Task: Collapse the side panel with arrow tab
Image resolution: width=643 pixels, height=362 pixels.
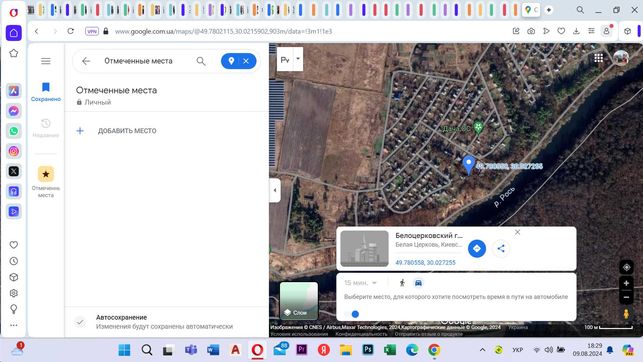Action: coord(275,190)
